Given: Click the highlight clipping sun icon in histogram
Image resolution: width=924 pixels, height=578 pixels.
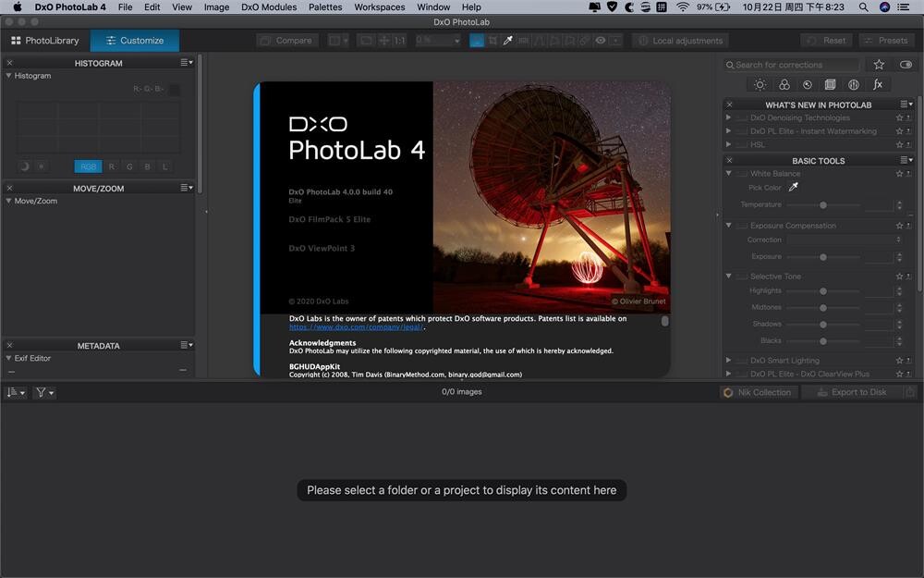Looking at the screenshot, I should pos(42,166).
